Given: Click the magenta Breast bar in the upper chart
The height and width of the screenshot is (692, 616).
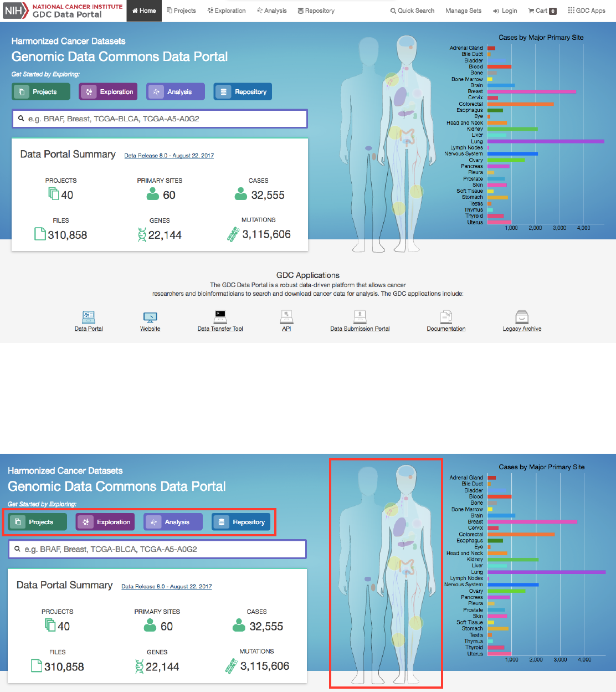Looking at the screenshot, I should pos(532,91).
